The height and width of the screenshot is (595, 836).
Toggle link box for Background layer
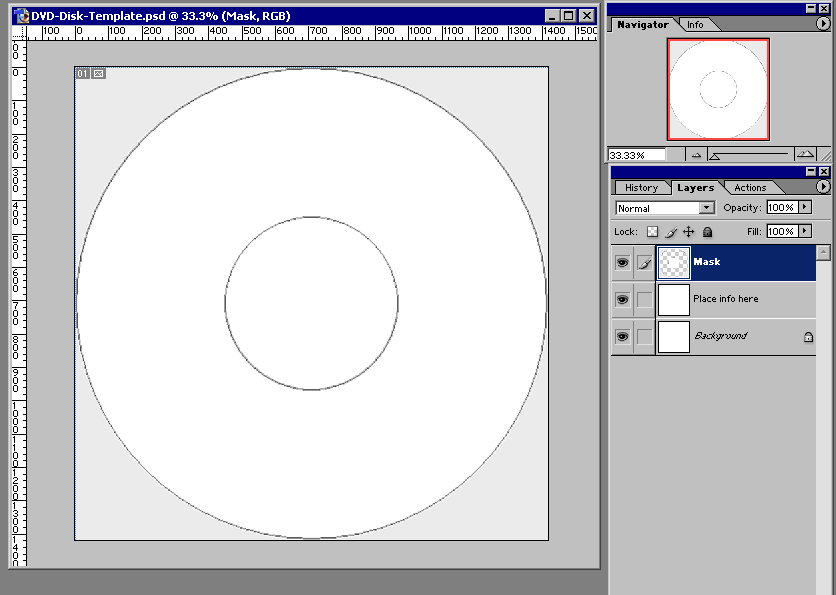click(x=645, y=336)
